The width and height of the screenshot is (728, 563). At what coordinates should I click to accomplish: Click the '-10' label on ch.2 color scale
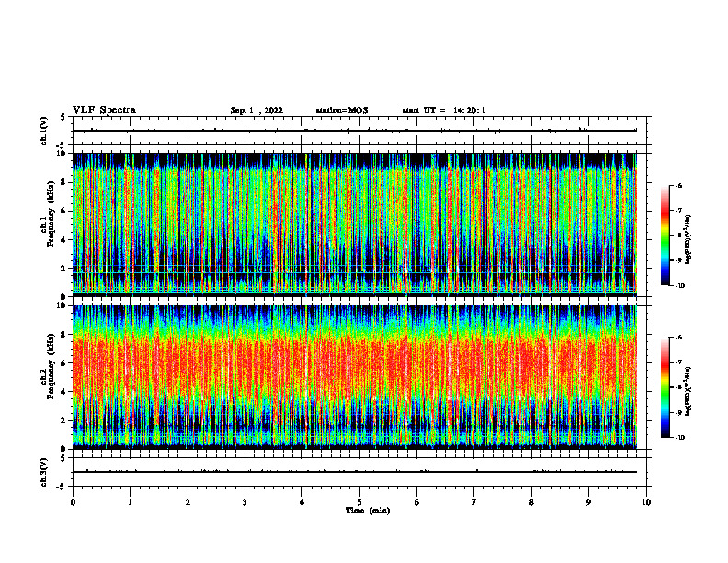click(x=679, y=438)
